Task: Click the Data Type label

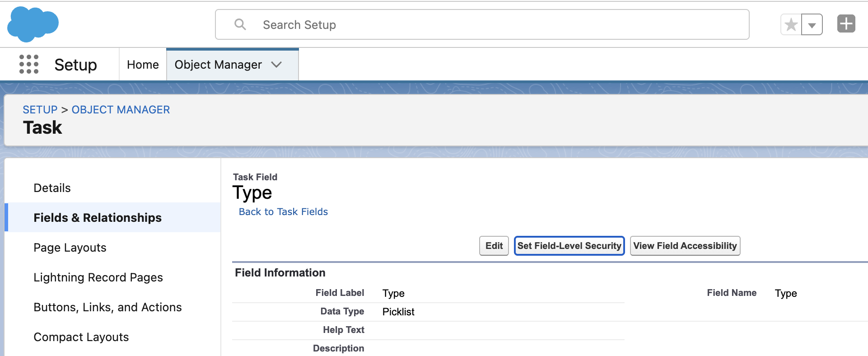Action: click(x=342, y=311)
